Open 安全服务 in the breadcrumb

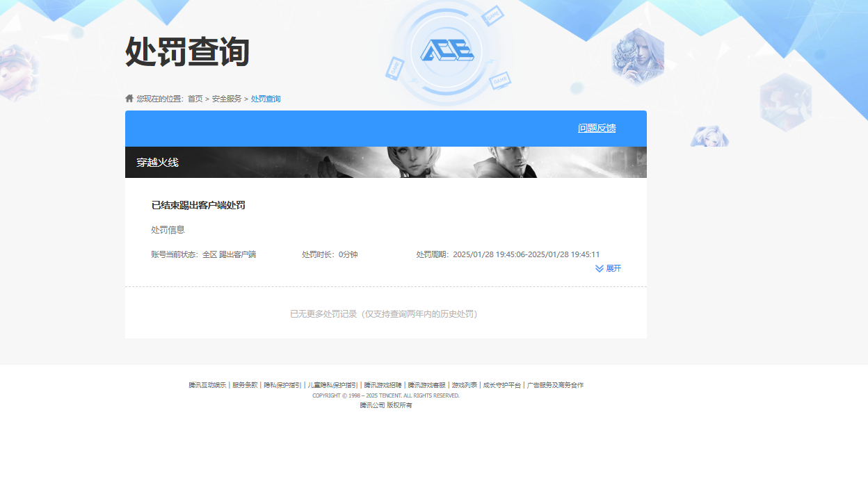[x=227, y=99]
